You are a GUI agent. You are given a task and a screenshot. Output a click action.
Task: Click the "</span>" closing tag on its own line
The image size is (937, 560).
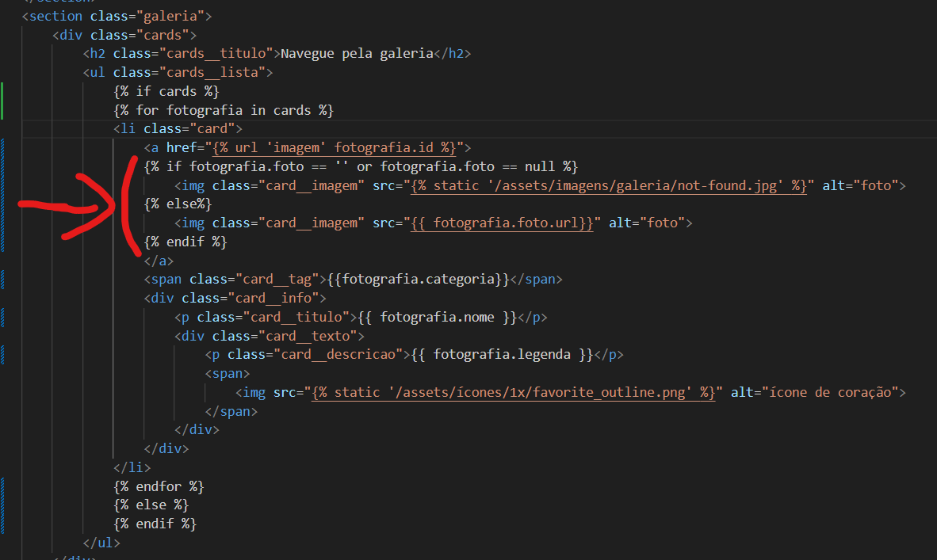pyautogui.click(x=231, y=411)
